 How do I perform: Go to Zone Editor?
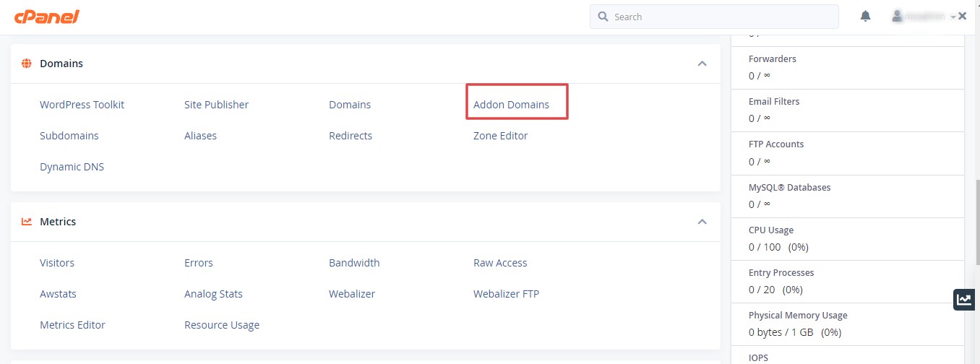point(500,136)
